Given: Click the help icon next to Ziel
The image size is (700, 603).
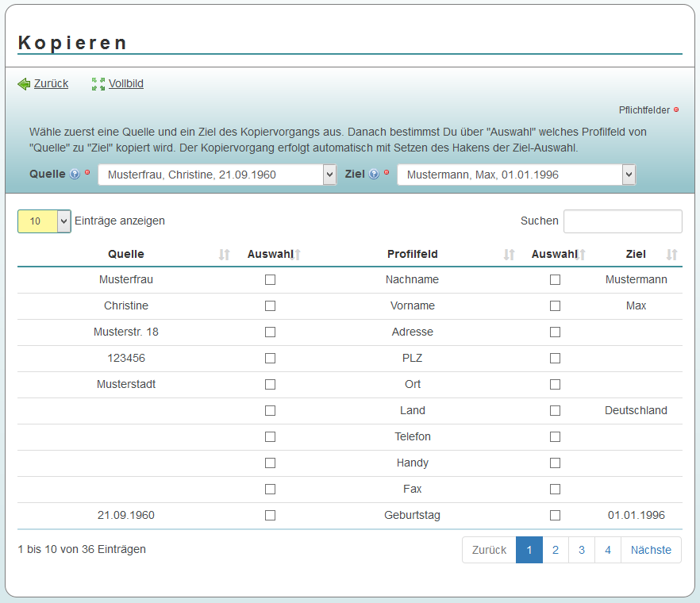Looking at the screenshot, I should (374, 175).
